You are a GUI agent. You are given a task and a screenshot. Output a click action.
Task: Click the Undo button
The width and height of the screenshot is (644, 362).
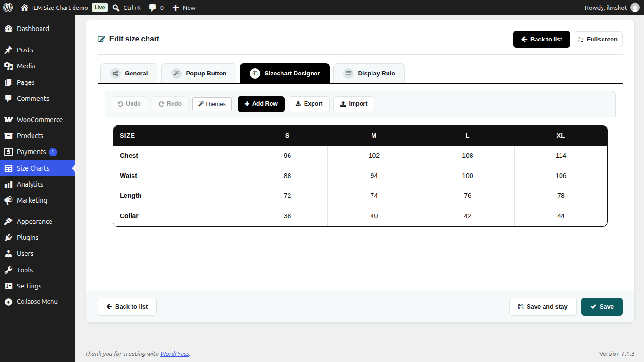[129, 104]
